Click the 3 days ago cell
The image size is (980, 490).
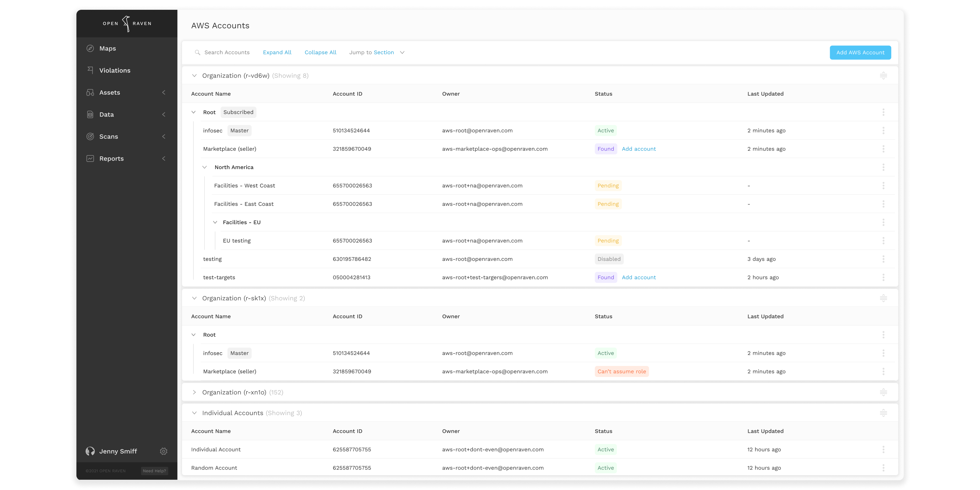[x=761, y=259]
